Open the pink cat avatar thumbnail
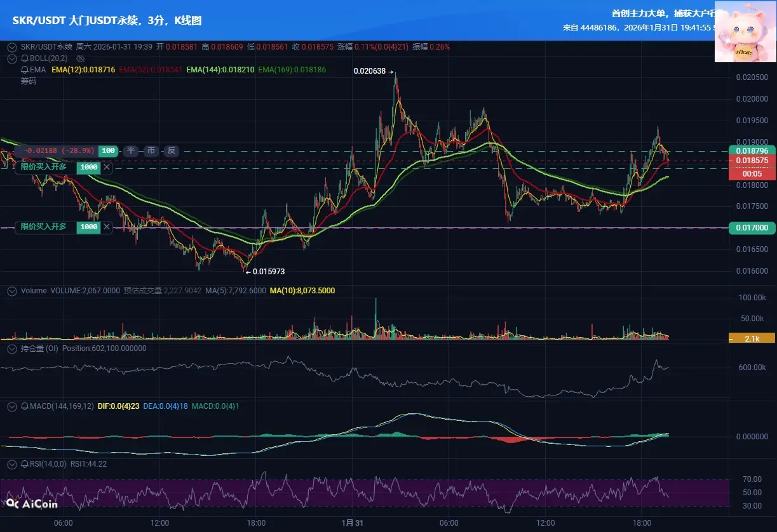 [x=746, y=32]
